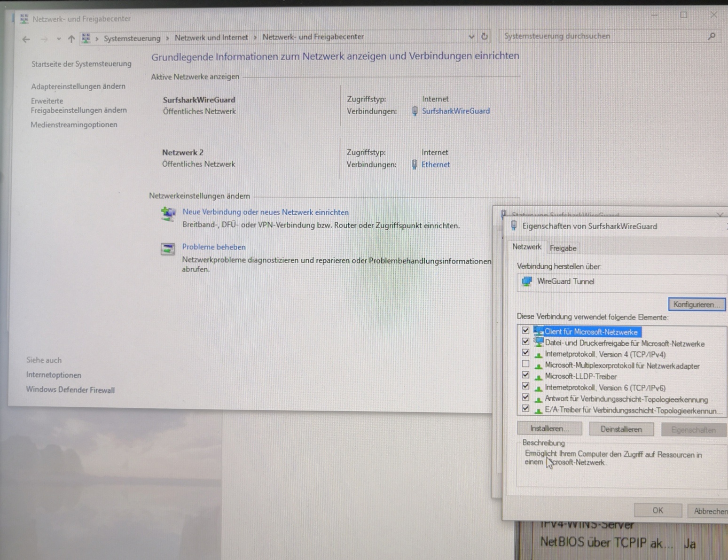Open Windows Defender Firewall link

coord(70,390)
